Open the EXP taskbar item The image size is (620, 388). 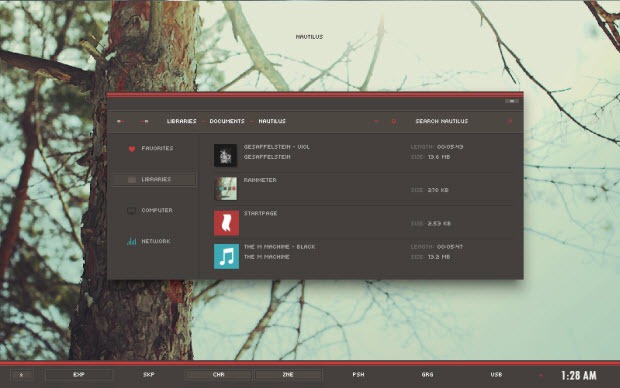(x=79, y=375)
